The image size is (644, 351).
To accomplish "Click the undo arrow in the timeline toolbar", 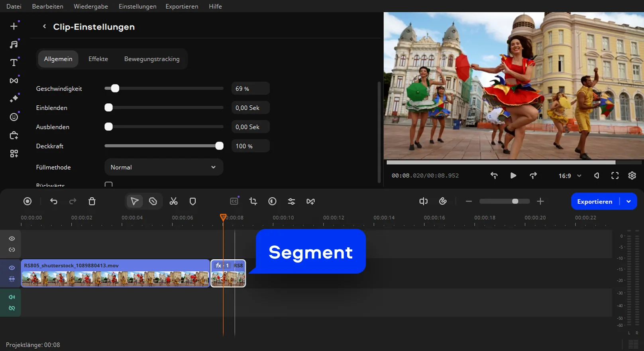I will 54,201.
